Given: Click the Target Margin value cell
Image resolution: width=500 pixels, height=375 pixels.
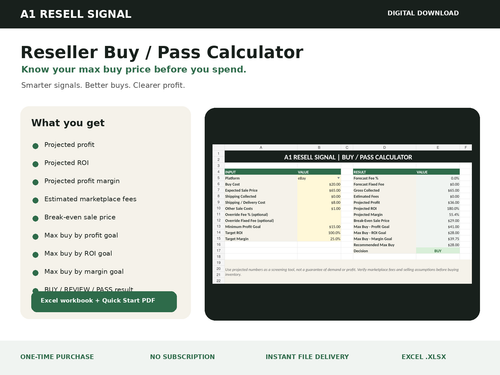Looking at the screenshot, I should pyautogui.click(x=319, y=239).
